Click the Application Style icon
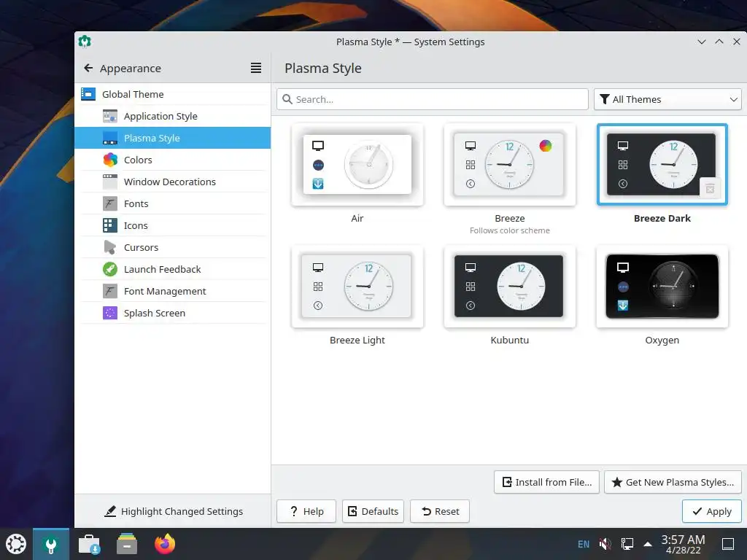Viewport: 747px width, 560px height. [110, 116]
